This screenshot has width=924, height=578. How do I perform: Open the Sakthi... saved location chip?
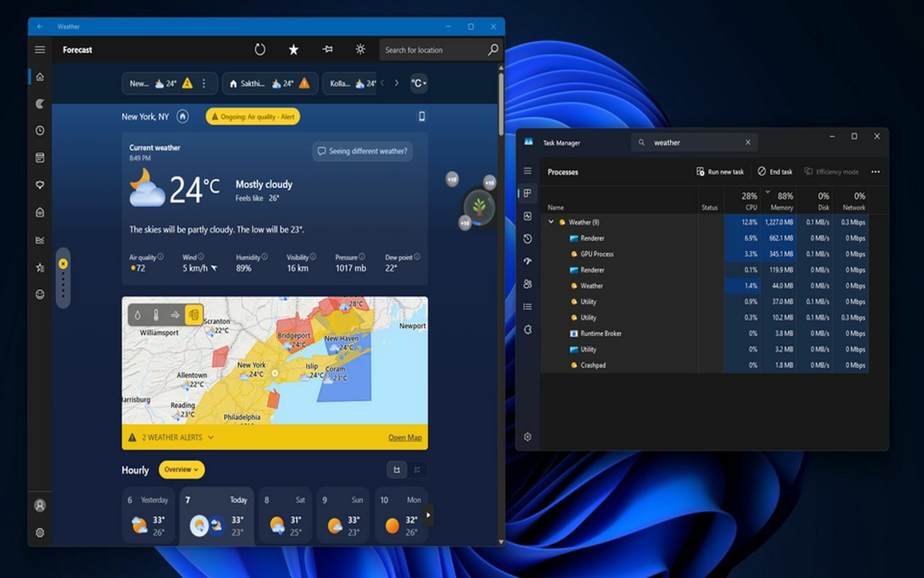[x=269, y=83]
